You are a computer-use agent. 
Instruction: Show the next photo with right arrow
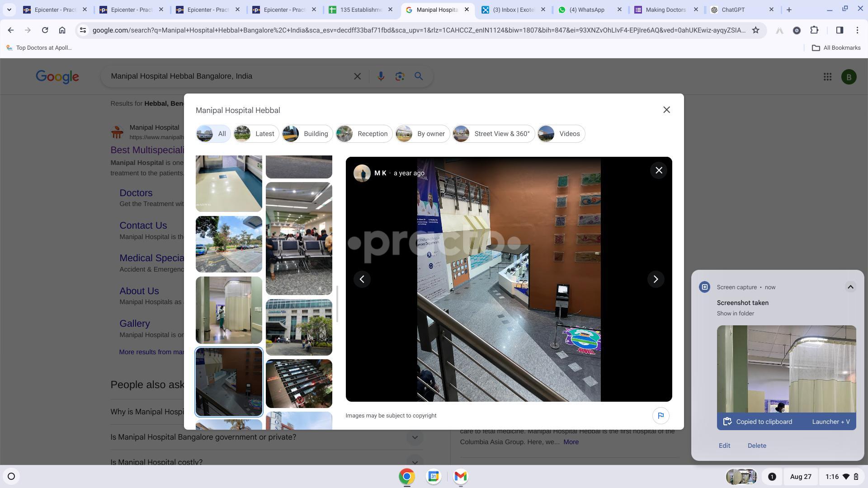tap(656, 279)
